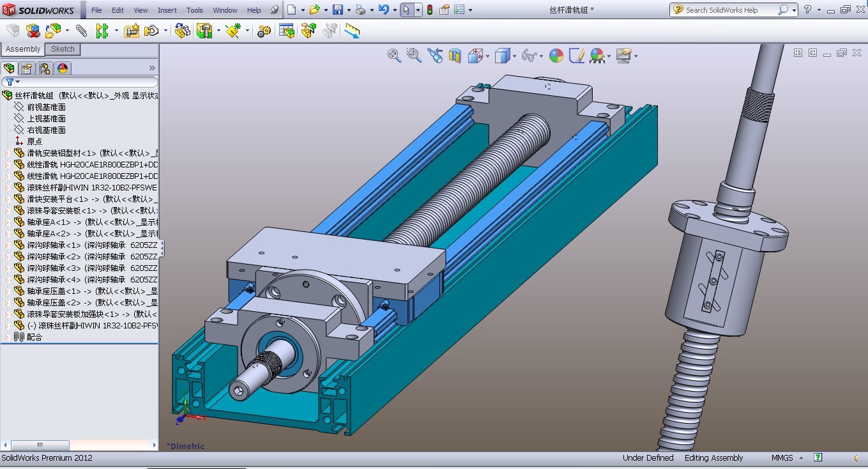Click the New document icon
This screenshot has width=868, height=469.
tap(291, 10)
